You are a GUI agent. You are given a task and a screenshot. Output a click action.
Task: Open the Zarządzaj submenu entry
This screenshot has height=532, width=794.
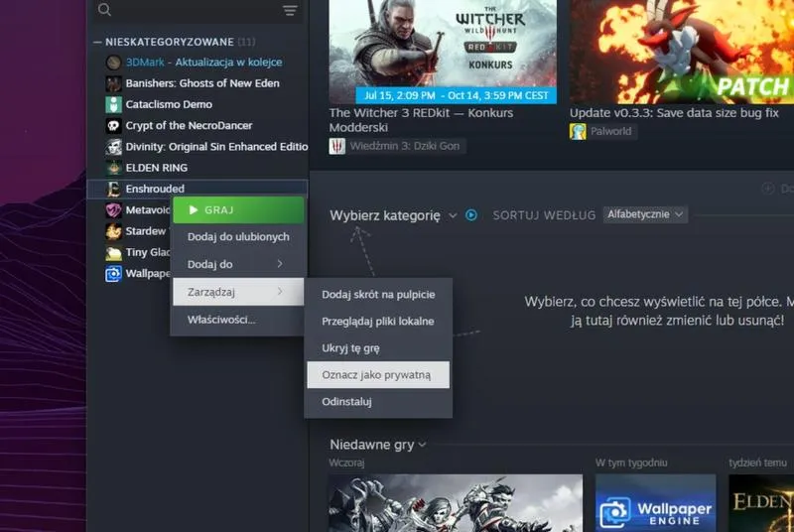(x=238, y=292)
